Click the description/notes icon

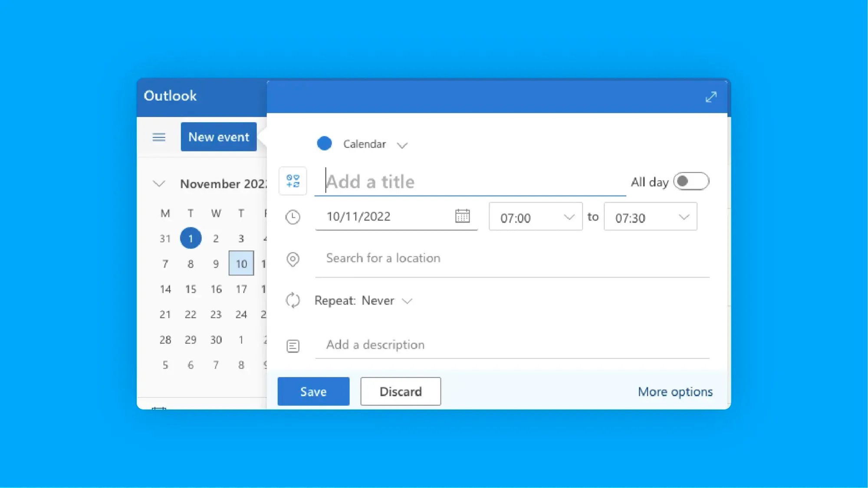click(x=293, y=346)
